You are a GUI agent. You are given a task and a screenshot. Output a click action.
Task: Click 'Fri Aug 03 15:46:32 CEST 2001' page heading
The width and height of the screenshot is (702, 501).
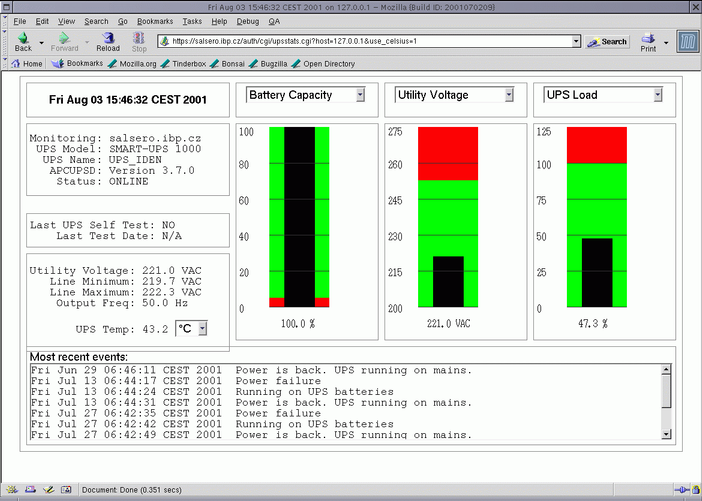[x=128, y=99]
